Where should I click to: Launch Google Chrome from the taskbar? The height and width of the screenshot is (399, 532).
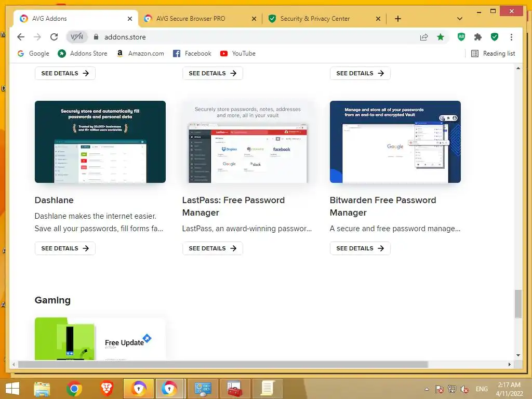74,389
